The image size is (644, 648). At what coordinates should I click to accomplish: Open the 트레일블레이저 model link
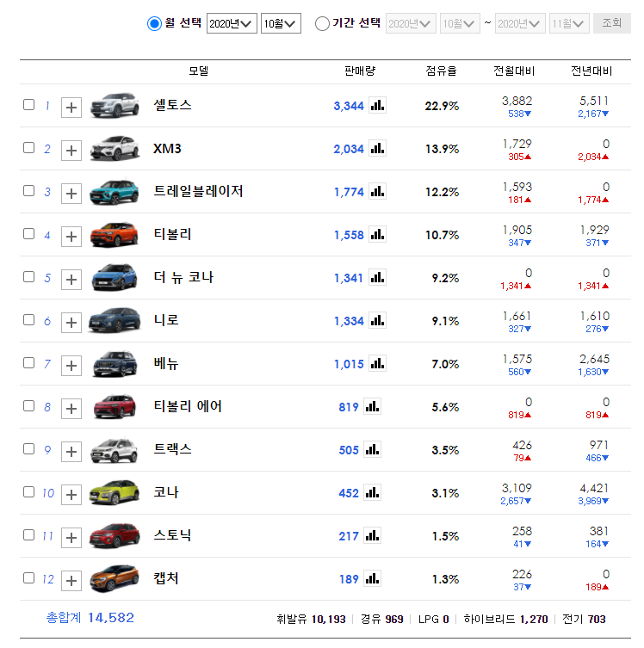[x=198, y=191]
